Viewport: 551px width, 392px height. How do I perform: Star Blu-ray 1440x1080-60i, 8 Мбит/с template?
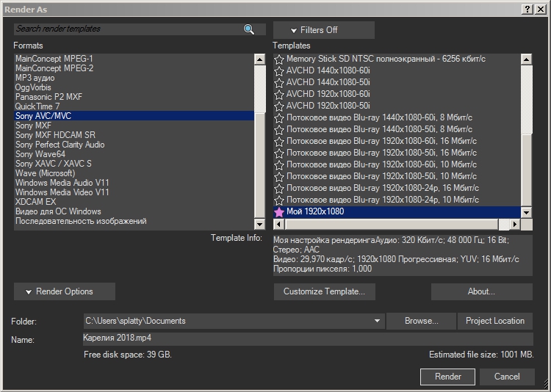[x=279, y=118]
